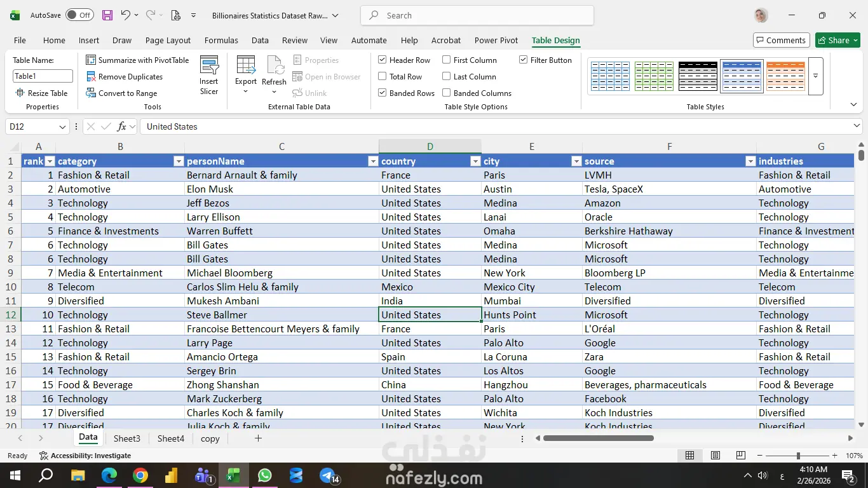Uncheck the Banded Rows option
This screenshot has height=488, width=868.
[x=383, y=93]
